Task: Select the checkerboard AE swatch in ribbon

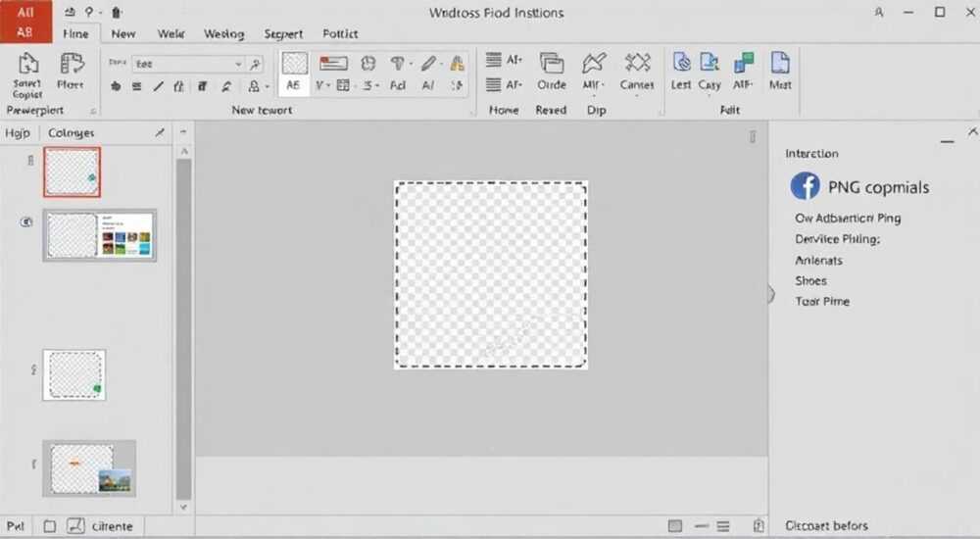Action: click(294, 72)
